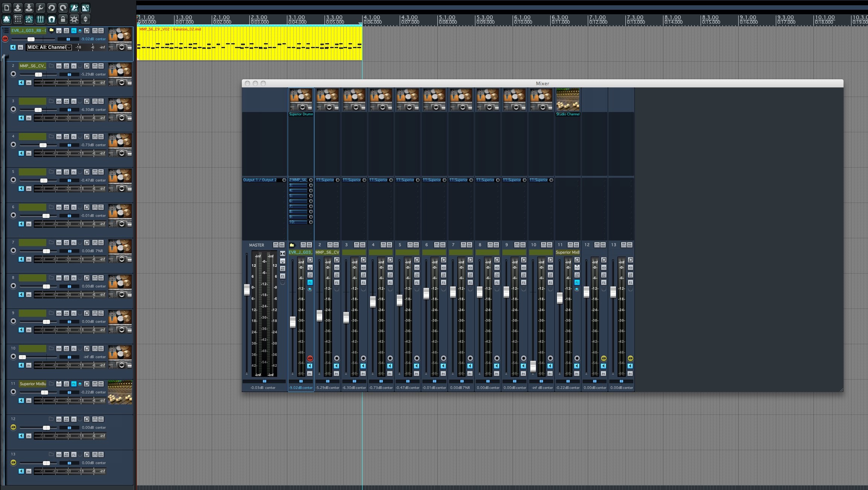Screen dimensions: 868x490
Task: Click the IN button on track 1
Action: [21, 47]
